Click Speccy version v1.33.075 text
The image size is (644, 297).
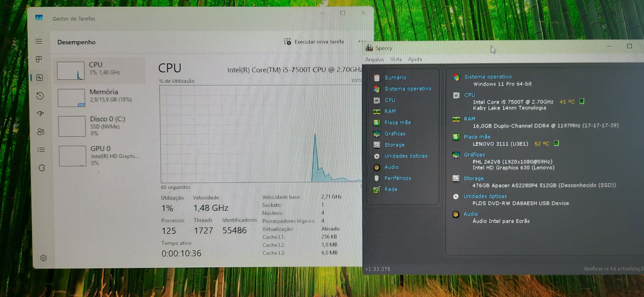click(x=378, y=269)
